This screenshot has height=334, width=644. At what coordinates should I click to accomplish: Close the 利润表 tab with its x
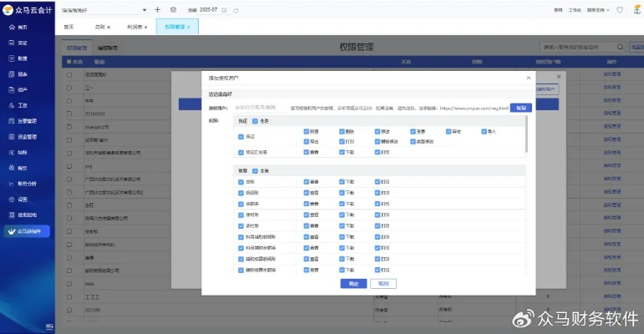146,27
